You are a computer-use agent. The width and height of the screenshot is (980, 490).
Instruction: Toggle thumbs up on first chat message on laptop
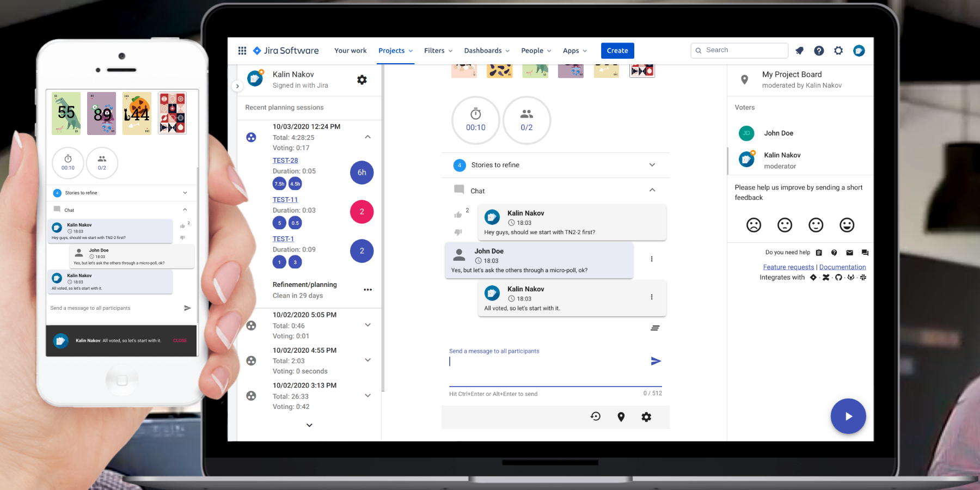click(458, 215)
